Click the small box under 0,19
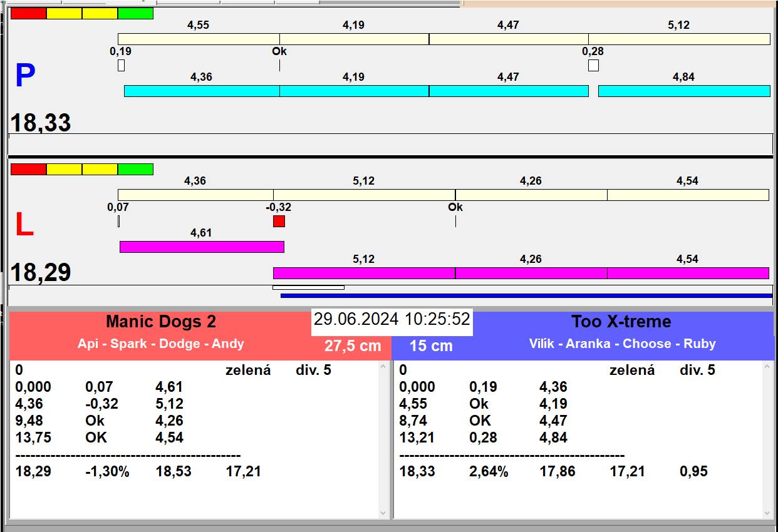Image resolution: width=778 pixels, height=532 pixels. (121, 65)
